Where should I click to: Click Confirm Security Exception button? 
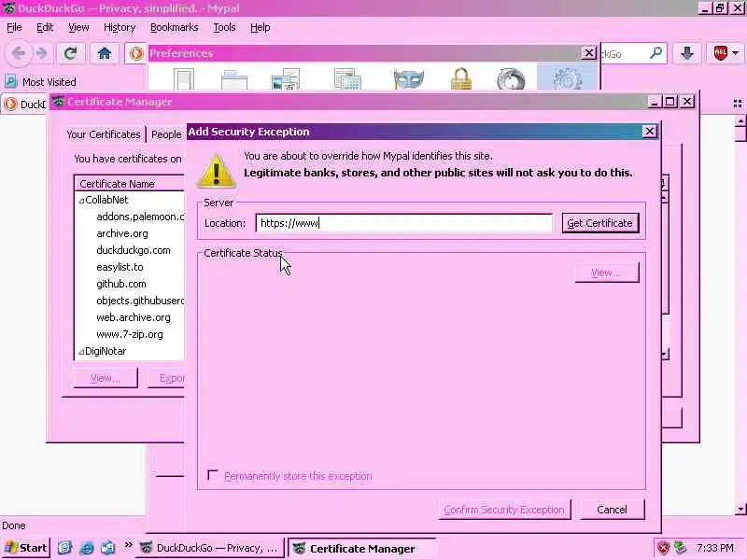(x=504, y=510)
